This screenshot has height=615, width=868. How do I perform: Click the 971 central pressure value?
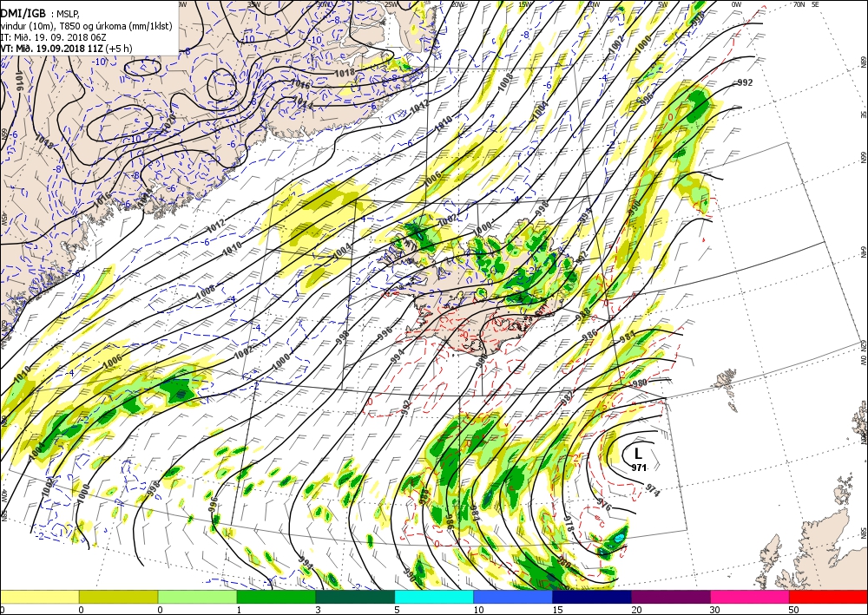point(639,468)
